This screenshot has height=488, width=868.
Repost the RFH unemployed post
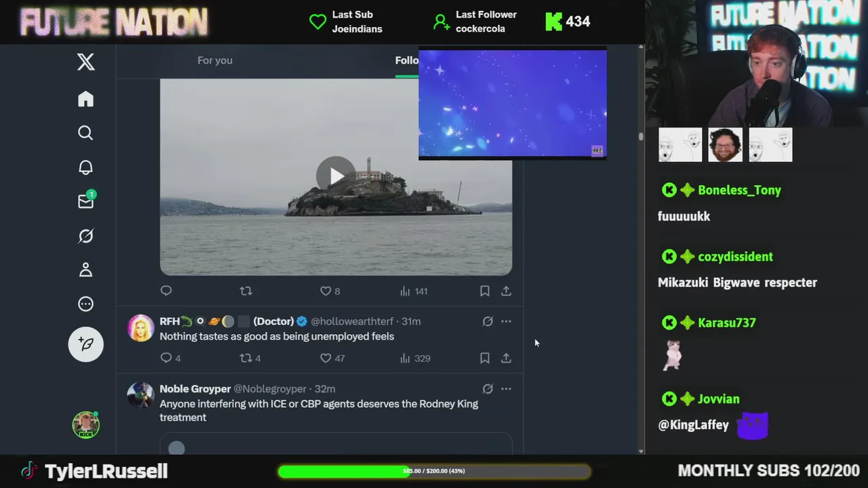(x=250, y=358)
